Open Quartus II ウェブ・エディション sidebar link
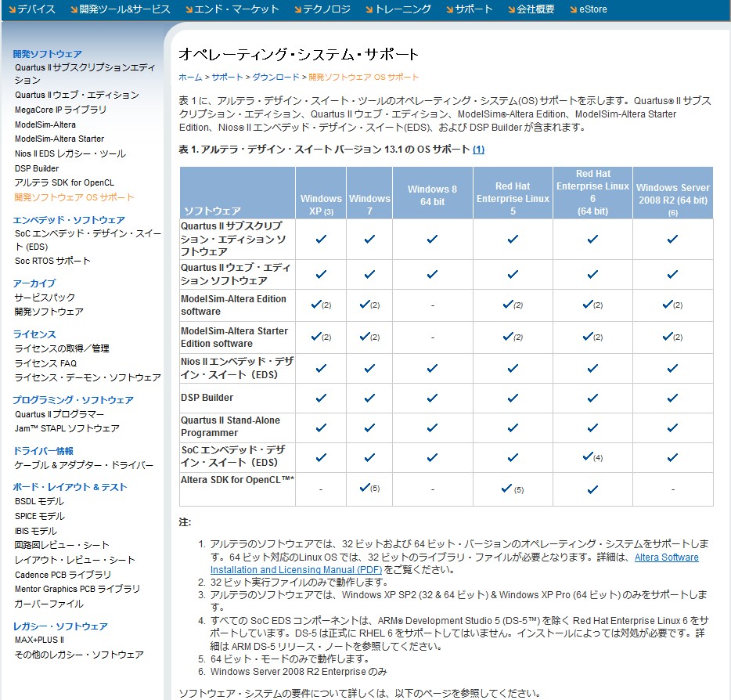Image resolution: width=731 pixels, height=700 pixels. [77, 95]
